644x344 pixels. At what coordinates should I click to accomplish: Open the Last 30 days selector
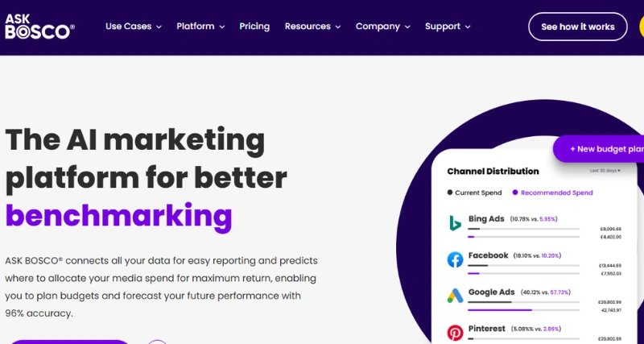[605, 171]
